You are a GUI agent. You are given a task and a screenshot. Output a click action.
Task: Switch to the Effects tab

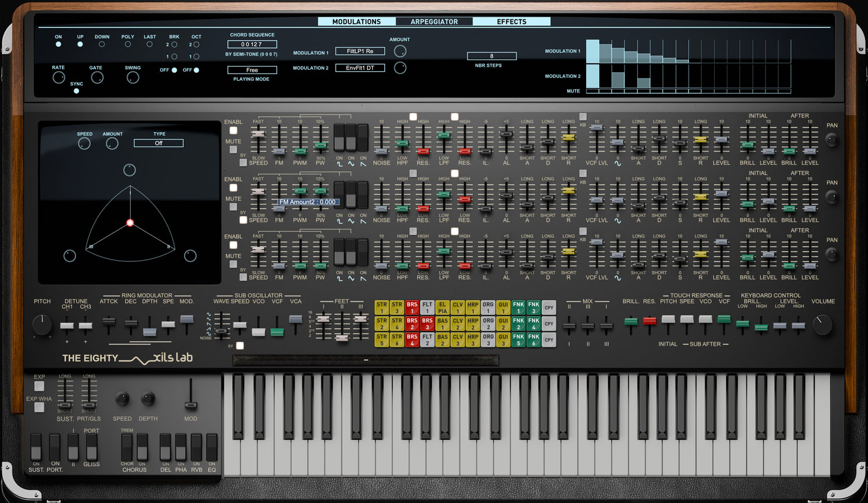pos(512,22)
